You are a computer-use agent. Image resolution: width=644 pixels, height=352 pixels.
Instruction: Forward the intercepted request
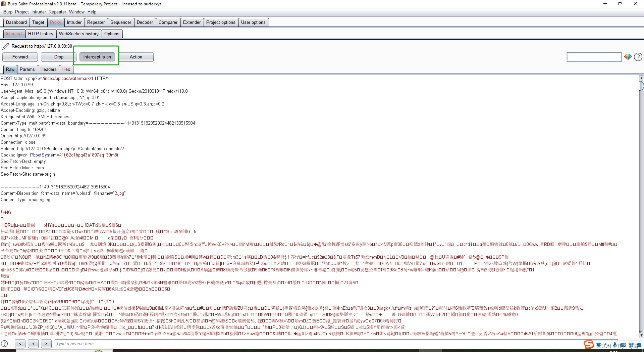click(x=20, y=57)
